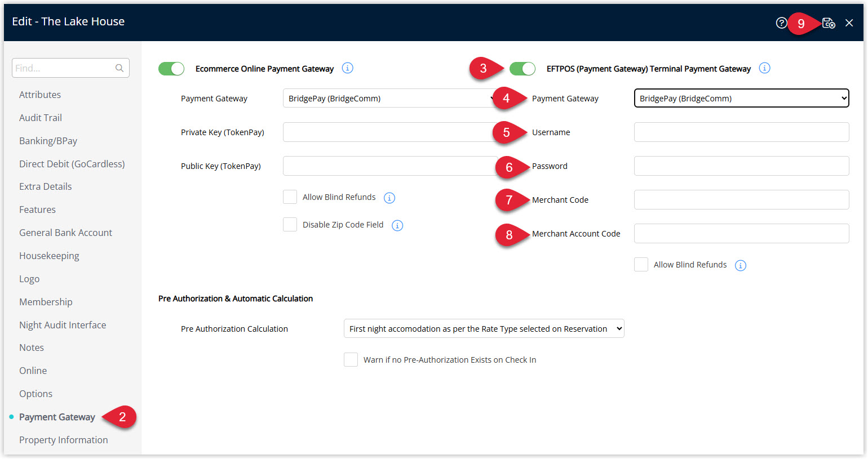Open Audit Trail section
The height and width of the screenshot is (459, 868).
(x=41, y=118)
